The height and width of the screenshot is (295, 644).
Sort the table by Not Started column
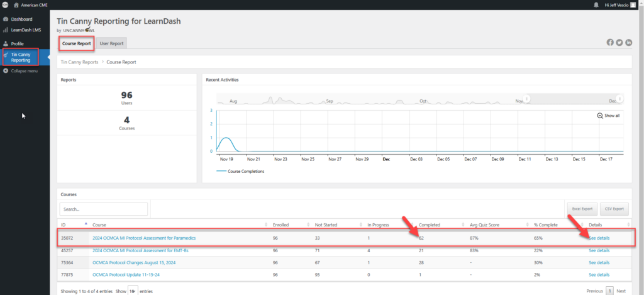tap(338, 225)
